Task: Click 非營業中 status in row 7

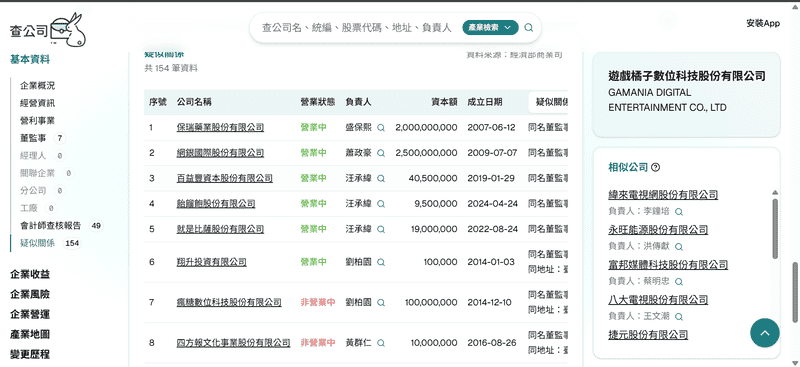Action: tap(318, 303)
